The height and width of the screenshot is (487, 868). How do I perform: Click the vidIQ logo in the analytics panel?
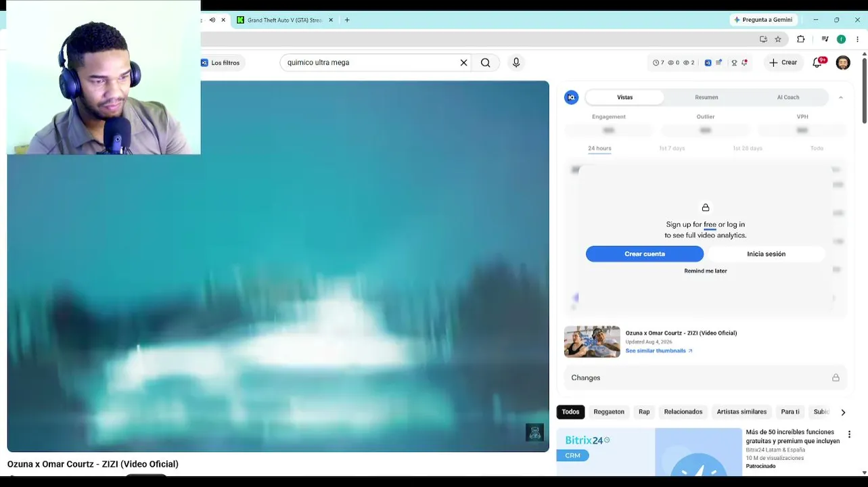(x=572, y=97)
